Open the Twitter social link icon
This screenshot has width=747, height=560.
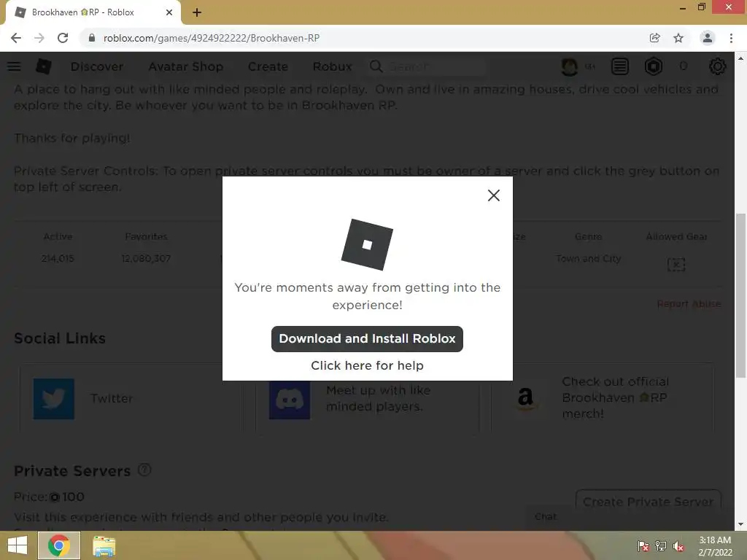tap(54, 399)
